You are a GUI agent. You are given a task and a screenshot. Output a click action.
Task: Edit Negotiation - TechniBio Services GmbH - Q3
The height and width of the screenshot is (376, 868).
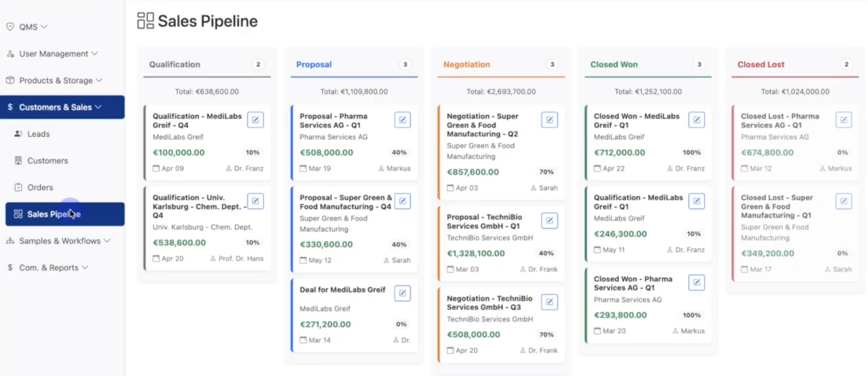[550, 302]
